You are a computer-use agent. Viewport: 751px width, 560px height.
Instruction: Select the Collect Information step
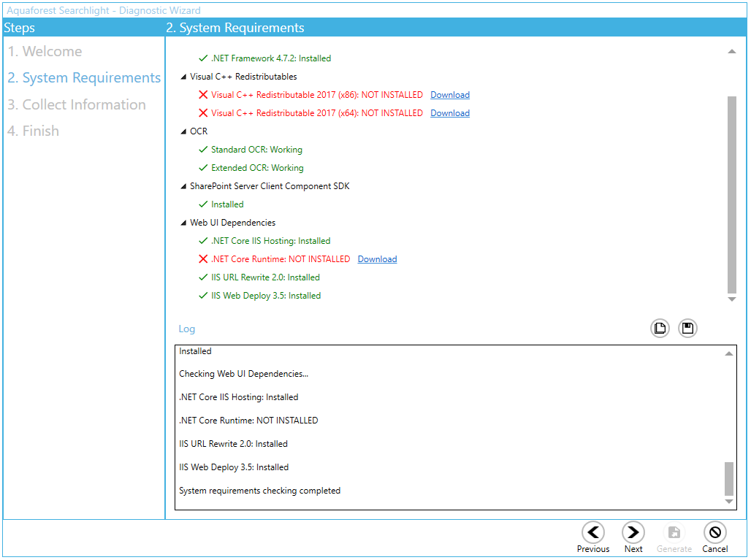77,104
